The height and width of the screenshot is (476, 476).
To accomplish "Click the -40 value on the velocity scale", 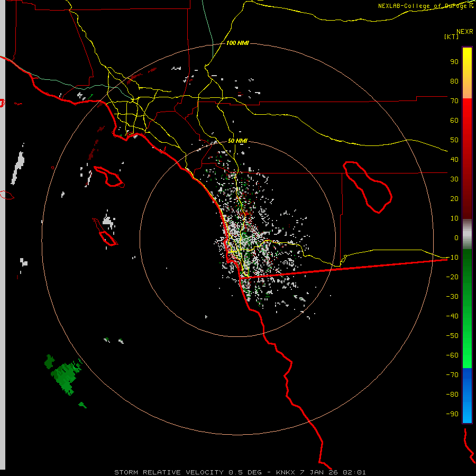I will [x=452, y=316].
